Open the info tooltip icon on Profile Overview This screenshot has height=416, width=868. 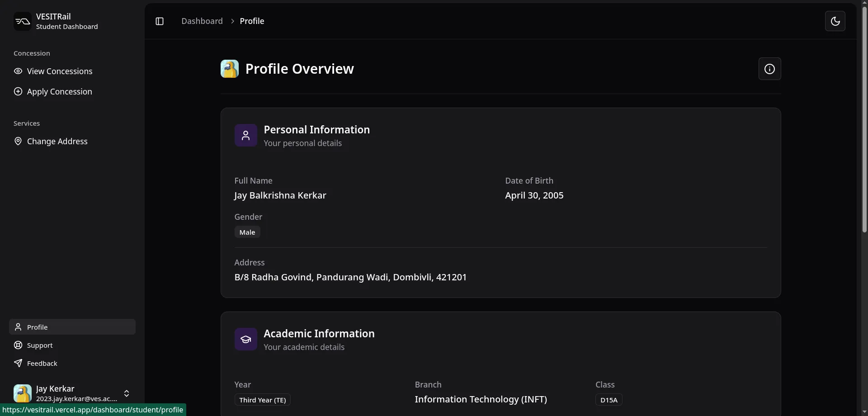pyautogui.click(x=769, y=69)
